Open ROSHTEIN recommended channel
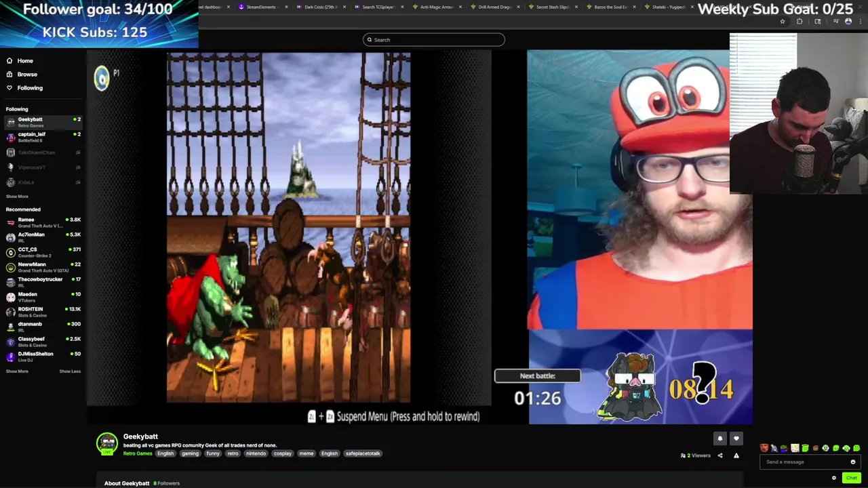868x488 pixels. coord(43,312)
